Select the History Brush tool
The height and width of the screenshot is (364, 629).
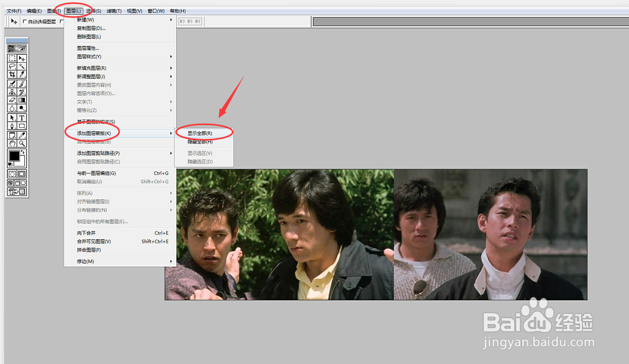tap(22, 92)
